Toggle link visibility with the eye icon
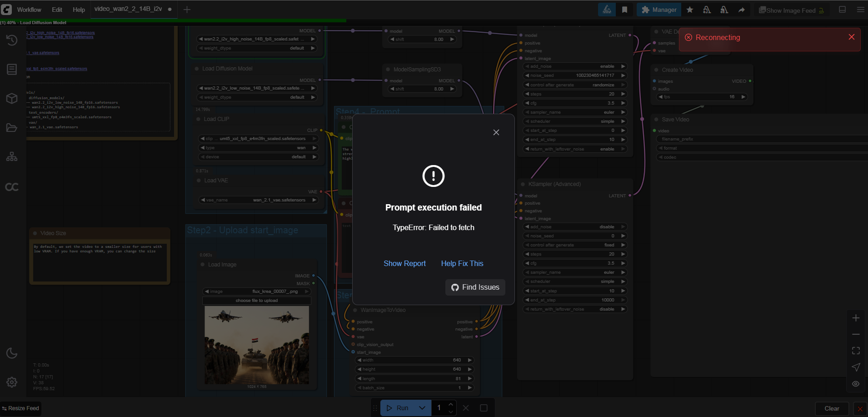This screenshot has width=868, height=417. point(856,384)
